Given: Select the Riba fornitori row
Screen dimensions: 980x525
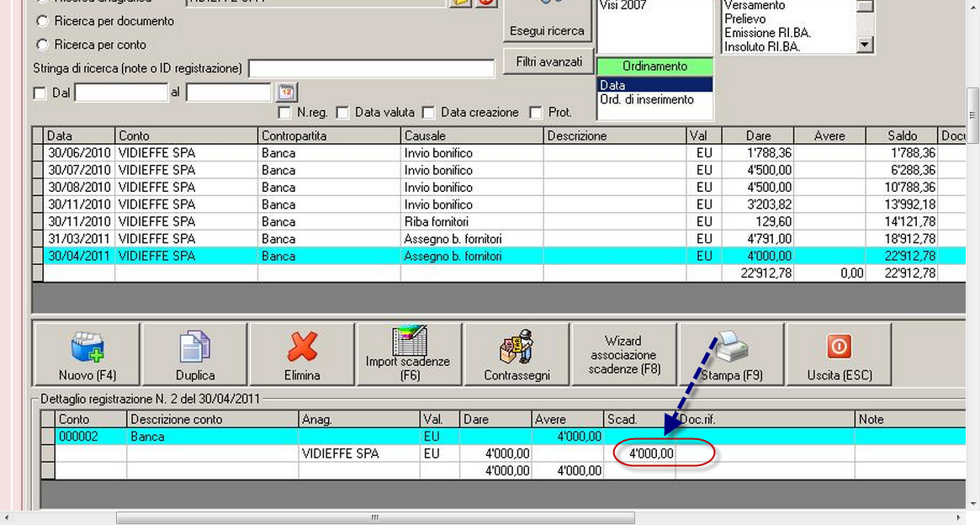Looking at the screenshot, I should pos(499,222).
